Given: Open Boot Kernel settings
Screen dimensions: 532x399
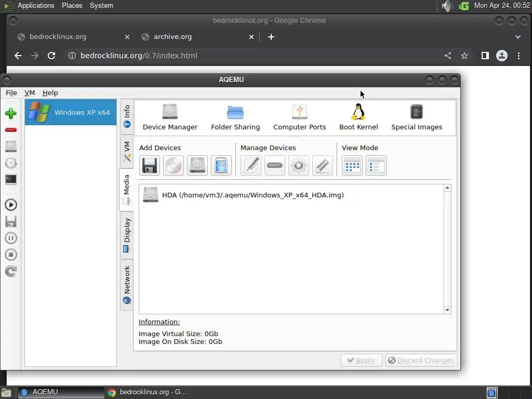Looking at the screenshot, I should pyautogui.click(x=358, y=117).
